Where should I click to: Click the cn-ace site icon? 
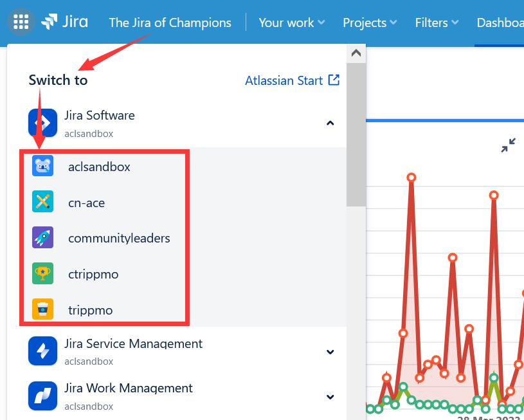coord(42,201)
